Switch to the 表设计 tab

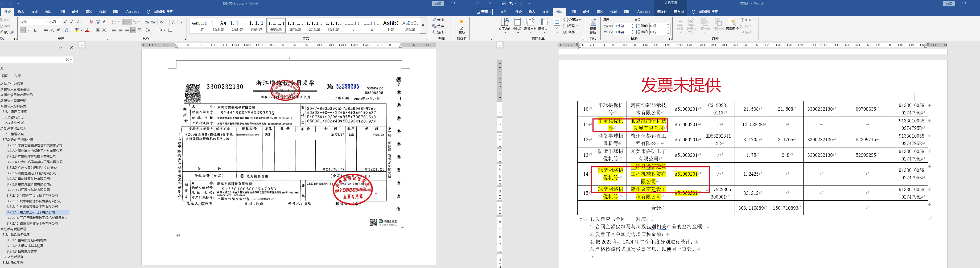[662, 12]
